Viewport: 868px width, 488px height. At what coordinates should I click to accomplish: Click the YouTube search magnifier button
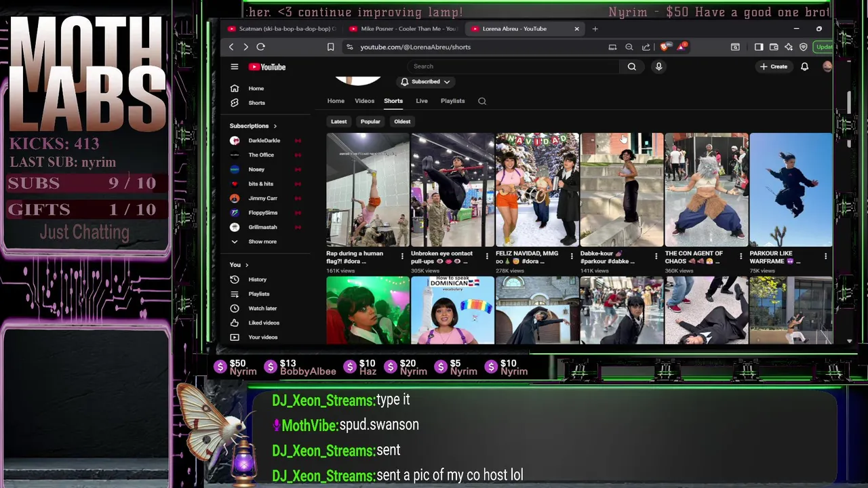tap(631, 66)
